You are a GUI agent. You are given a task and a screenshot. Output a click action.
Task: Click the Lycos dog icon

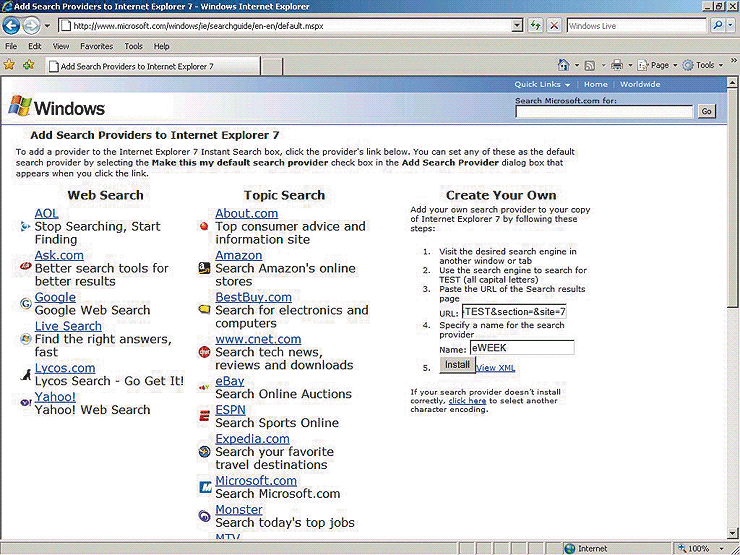tap(25, 375)
